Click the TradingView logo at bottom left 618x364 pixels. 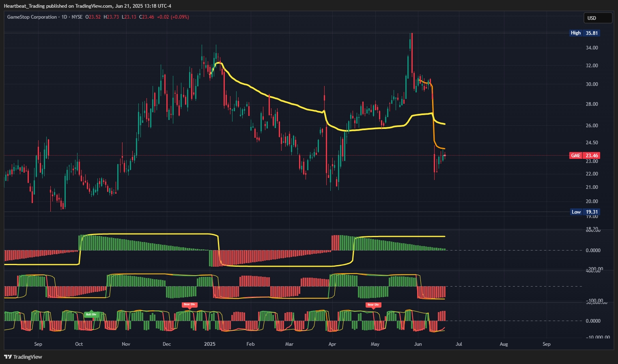[x=23, y=357]
